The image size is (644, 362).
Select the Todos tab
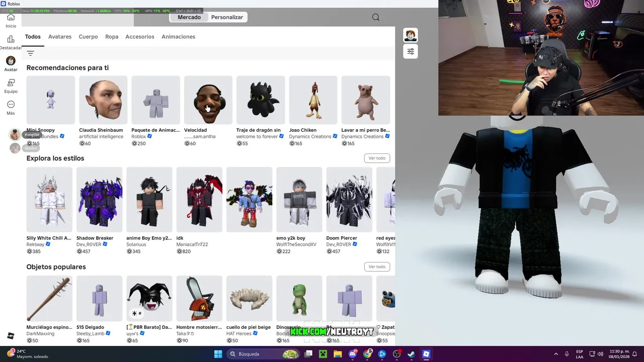(33, 37)
